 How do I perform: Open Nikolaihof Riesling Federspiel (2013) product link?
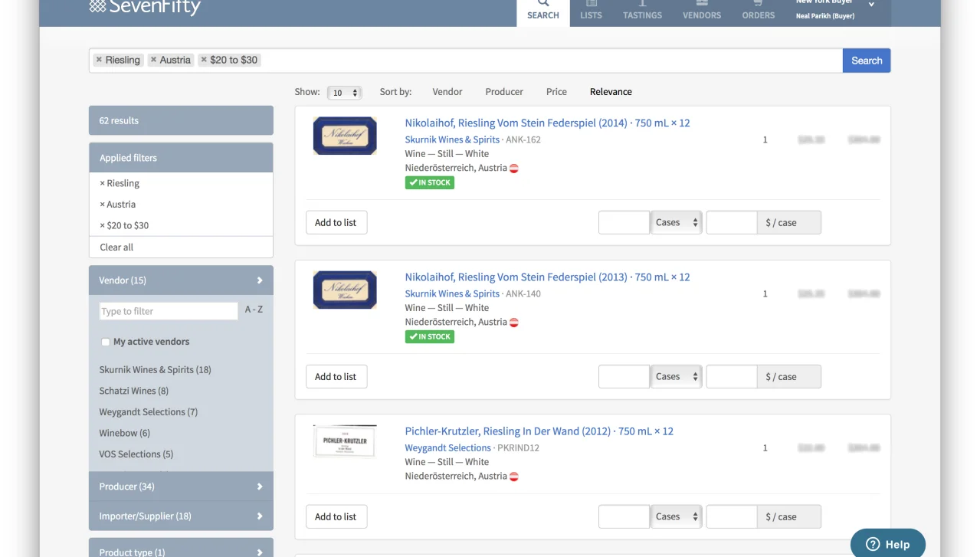[x=547, y=277]
